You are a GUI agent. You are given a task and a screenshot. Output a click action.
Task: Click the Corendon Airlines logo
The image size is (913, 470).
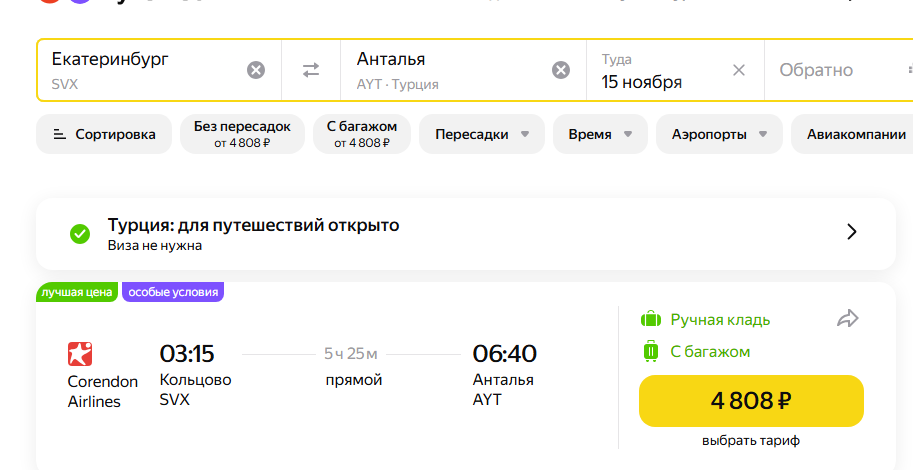point(80,354)
